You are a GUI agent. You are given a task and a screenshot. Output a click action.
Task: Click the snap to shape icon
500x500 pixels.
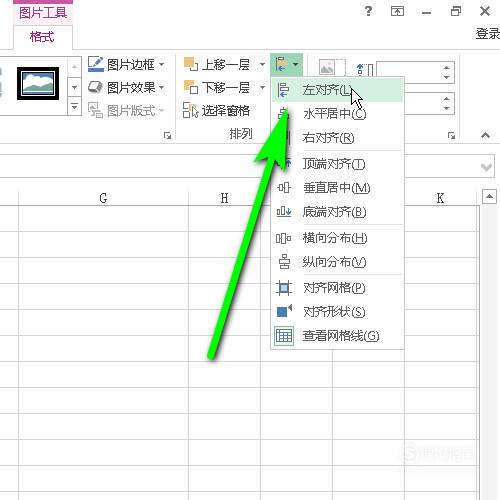coord(284,311)
